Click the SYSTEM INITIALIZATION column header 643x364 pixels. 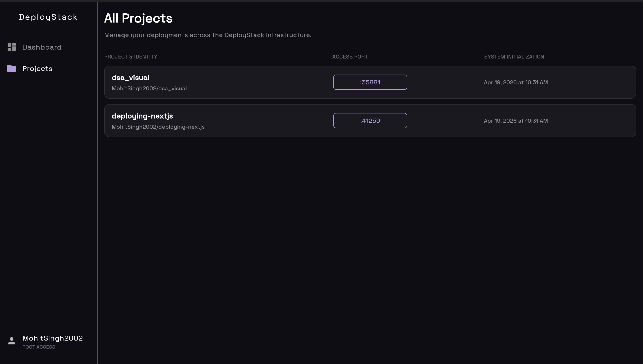(x=514, y=56)
